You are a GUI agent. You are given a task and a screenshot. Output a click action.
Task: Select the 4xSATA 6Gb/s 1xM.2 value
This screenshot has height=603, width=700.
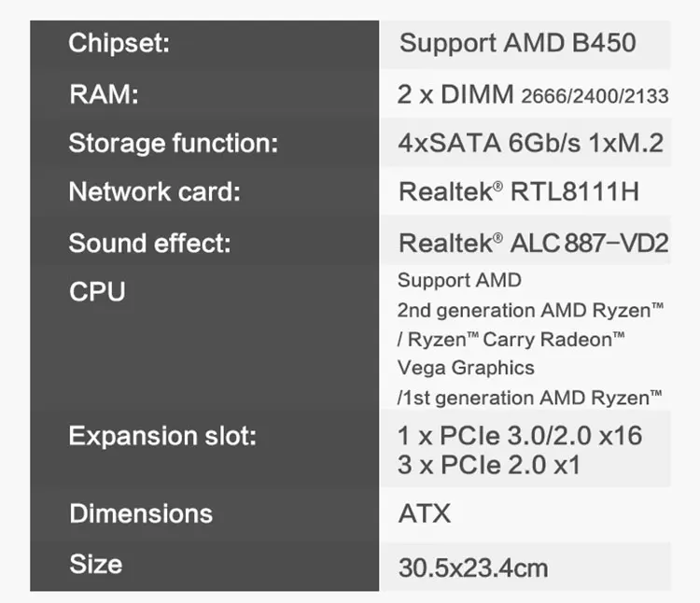click(x=530, y=144)
